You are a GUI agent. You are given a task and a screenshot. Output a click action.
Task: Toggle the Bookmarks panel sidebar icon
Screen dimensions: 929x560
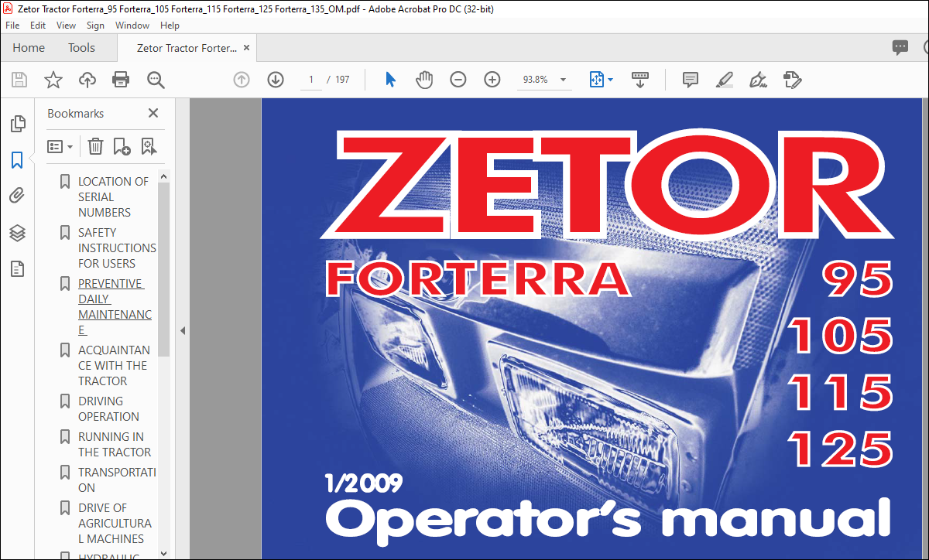(x=17, y=160)
